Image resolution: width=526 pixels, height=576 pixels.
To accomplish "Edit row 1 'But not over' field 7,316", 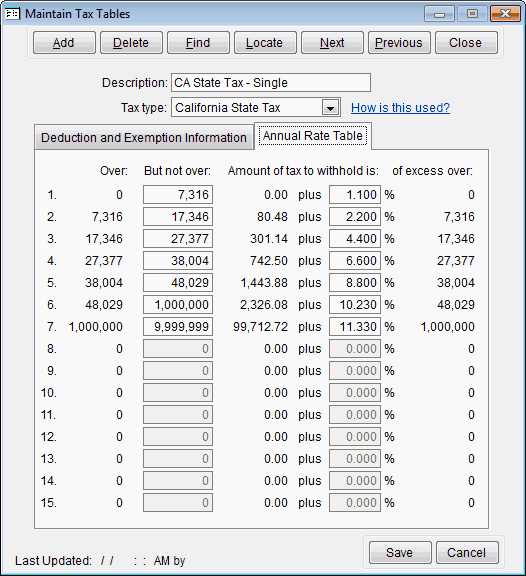I will (178, 195).
